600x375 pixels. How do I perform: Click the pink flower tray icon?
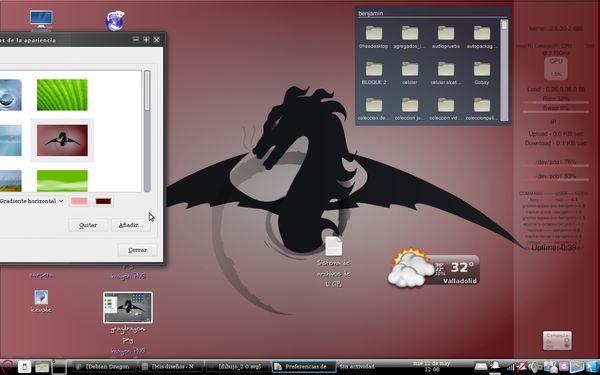[x=563, y=367]
